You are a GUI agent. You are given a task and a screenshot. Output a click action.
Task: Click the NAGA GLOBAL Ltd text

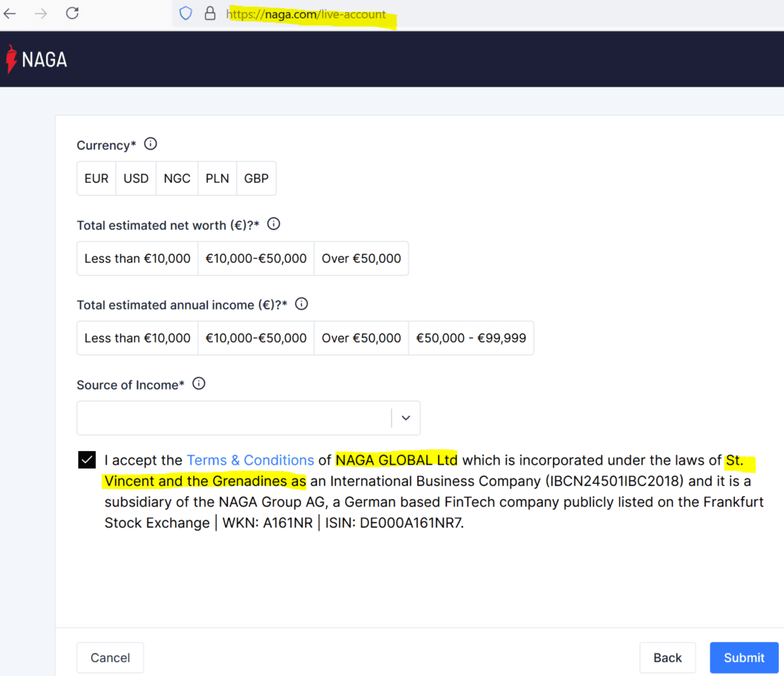coord(397,460)
